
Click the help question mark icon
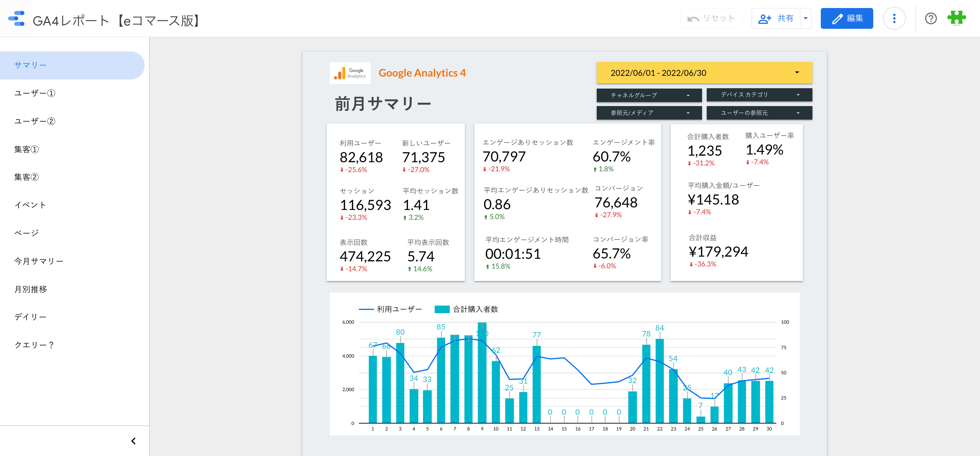tap(930, 18)
